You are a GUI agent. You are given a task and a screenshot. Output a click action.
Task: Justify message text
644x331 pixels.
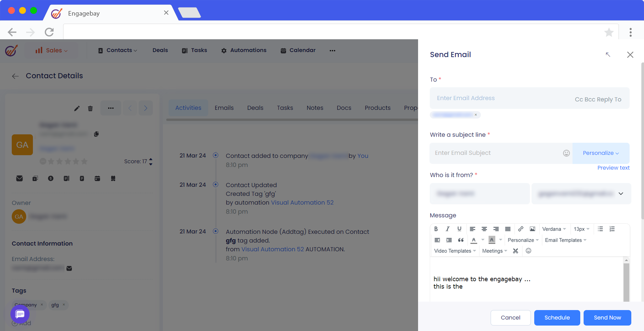coord(508,229)
